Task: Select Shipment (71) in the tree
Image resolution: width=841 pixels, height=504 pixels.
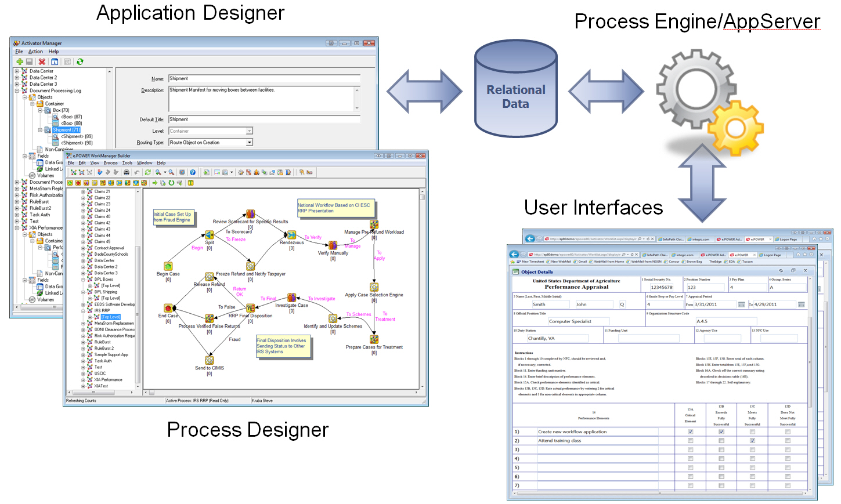Action: 66,130
